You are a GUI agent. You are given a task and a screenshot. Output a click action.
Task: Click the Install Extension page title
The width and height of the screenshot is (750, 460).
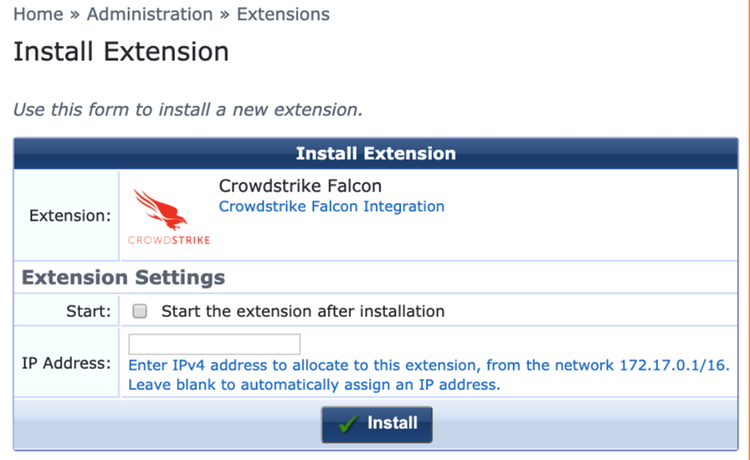tap(121, 52)
